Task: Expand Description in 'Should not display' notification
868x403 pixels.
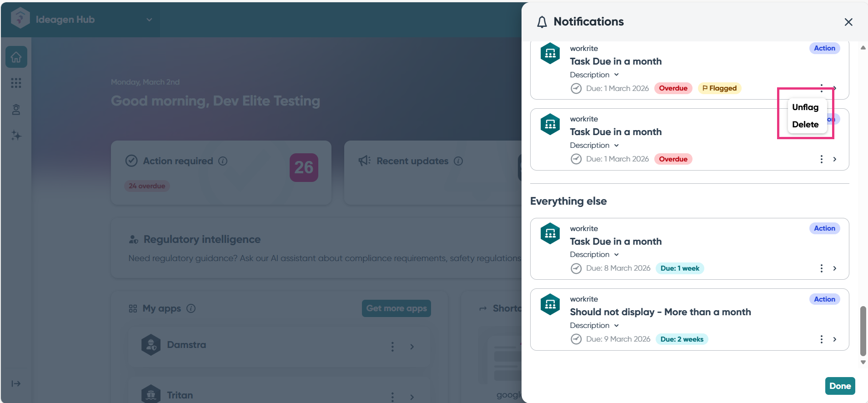Action: pyautogui.click(x=594, y=326)
